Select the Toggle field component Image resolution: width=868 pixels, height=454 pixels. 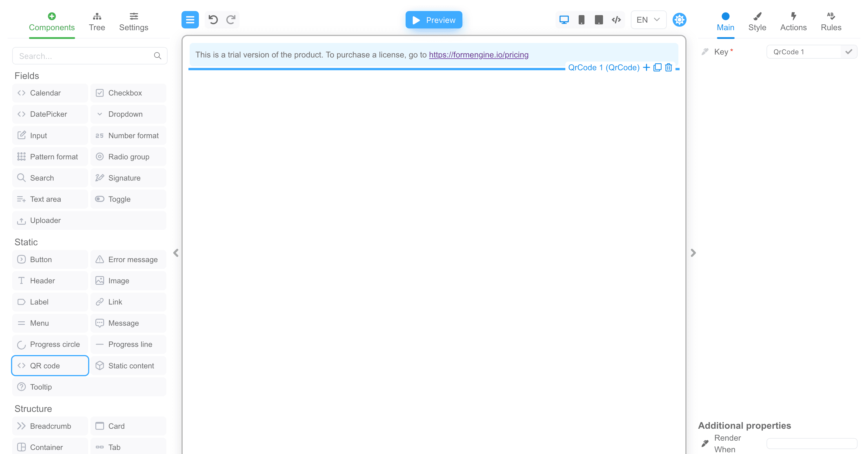pos(128,199)
